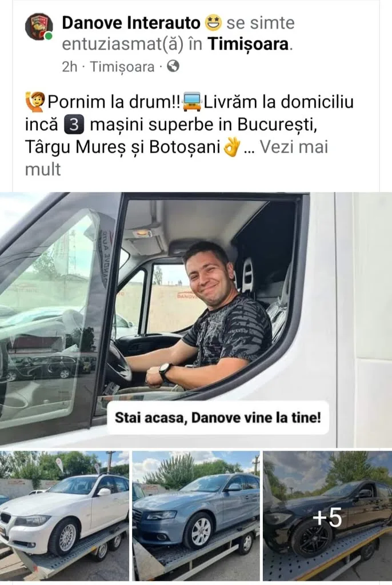Open the main photo of van driver

click(196, 319)
